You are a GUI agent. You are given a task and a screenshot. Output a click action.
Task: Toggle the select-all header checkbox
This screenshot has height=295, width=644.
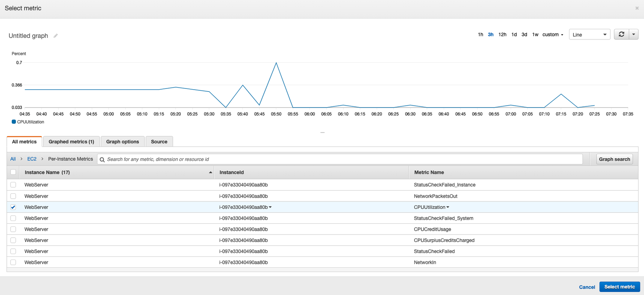(13, 172)
